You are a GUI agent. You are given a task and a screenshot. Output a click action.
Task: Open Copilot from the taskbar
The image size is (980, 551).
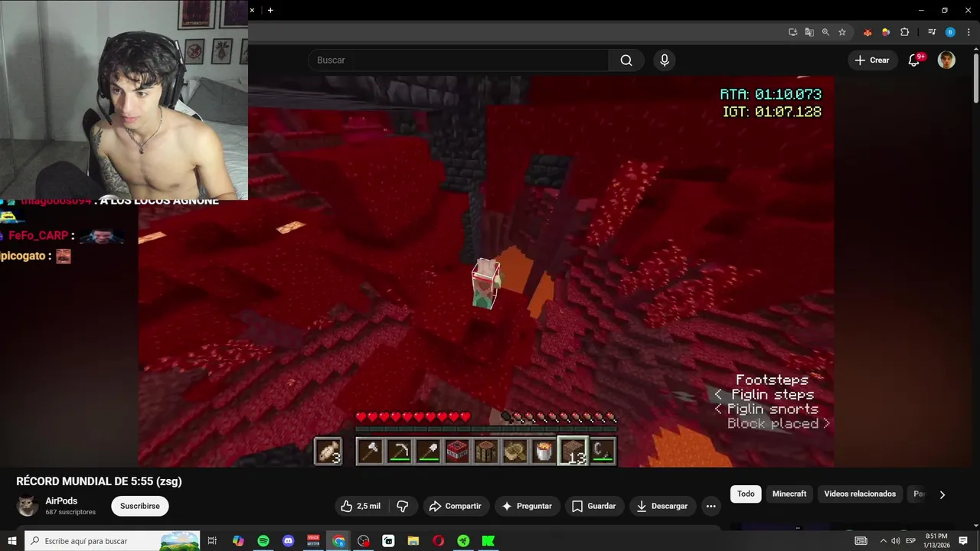tap(238, 541)
